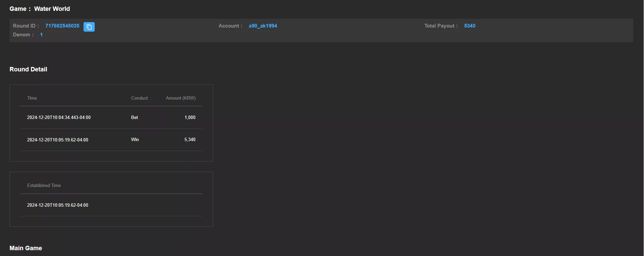Click the Amount (KRW) column header
Image resolution: width=644 pixels, height=256 pixels.
click(181, 98)
